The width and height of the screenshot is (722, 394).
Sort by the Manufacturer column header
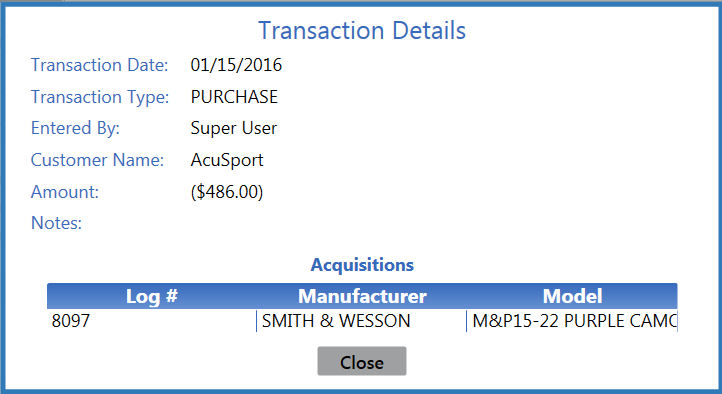pyautogui.click(x=362, y=296)
